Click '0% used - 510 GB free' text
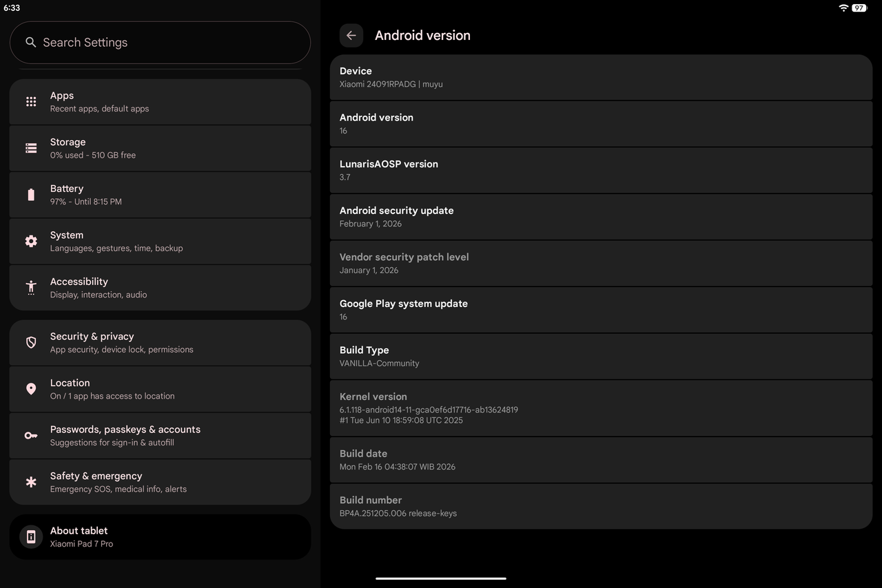 [93, 156]
